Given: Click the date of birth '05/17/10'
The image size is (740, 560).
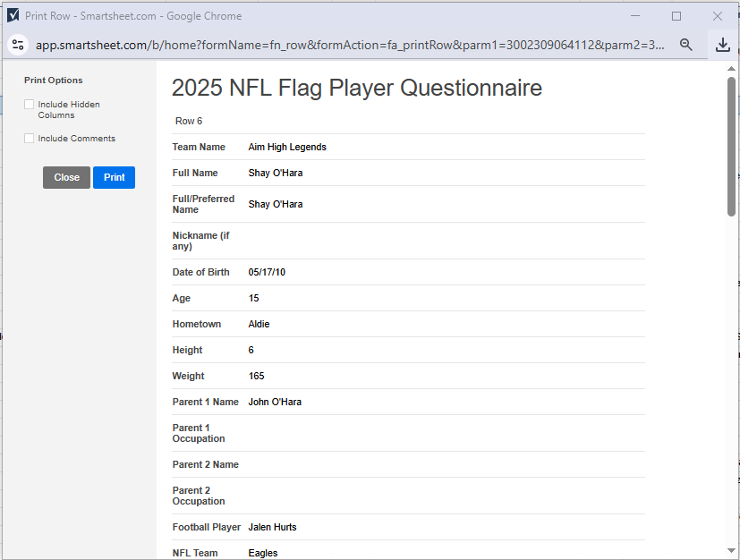Looking at the screenshot, I should pos(267,272).
